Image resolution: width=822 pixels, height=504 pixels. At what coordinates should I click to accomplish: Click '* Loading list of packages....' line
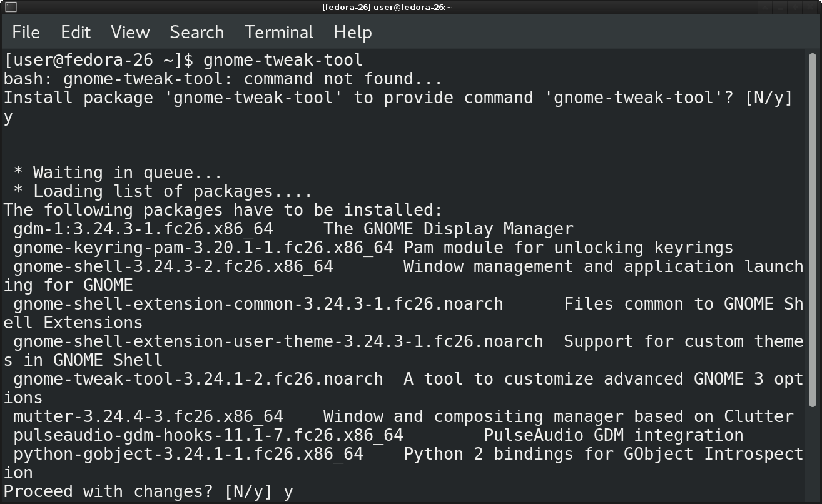click(x=163, y=191)
